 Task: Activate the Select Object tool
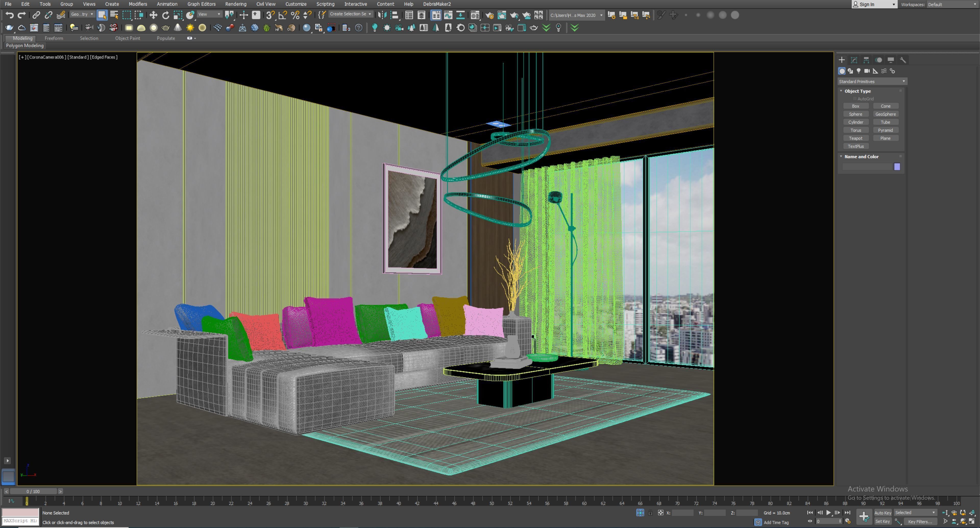coord(102,15)
